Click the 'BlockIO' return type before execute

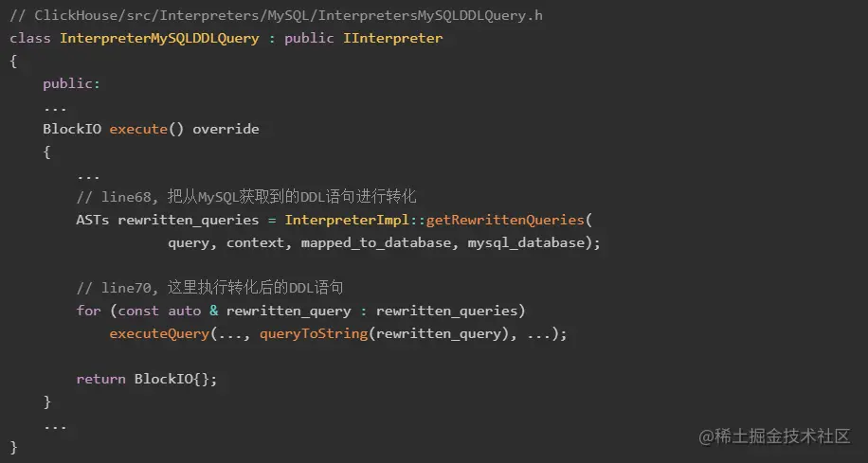72,129
